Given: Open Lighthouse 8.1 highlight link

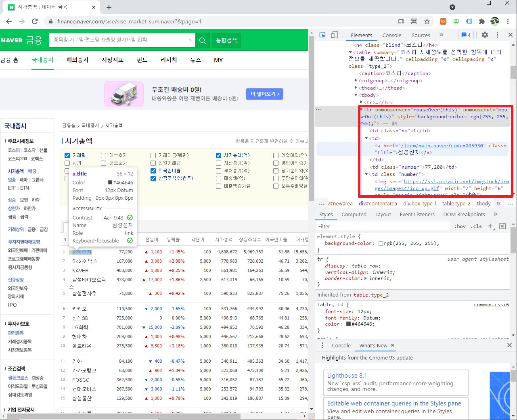Looking at the screenshot, I should coord(347,376).
